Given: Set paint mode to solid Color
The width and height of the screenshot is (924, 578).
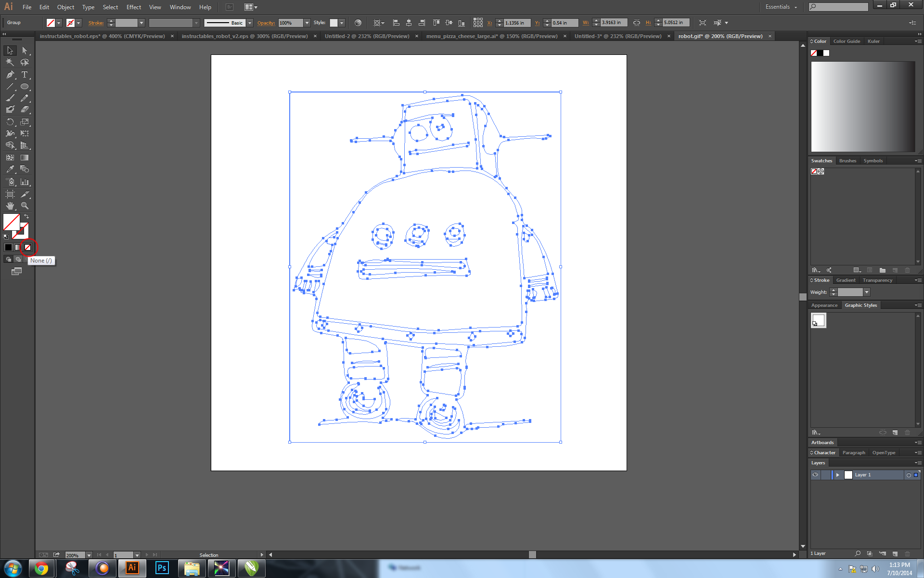Looking at the screenshot, I should 8,248.
